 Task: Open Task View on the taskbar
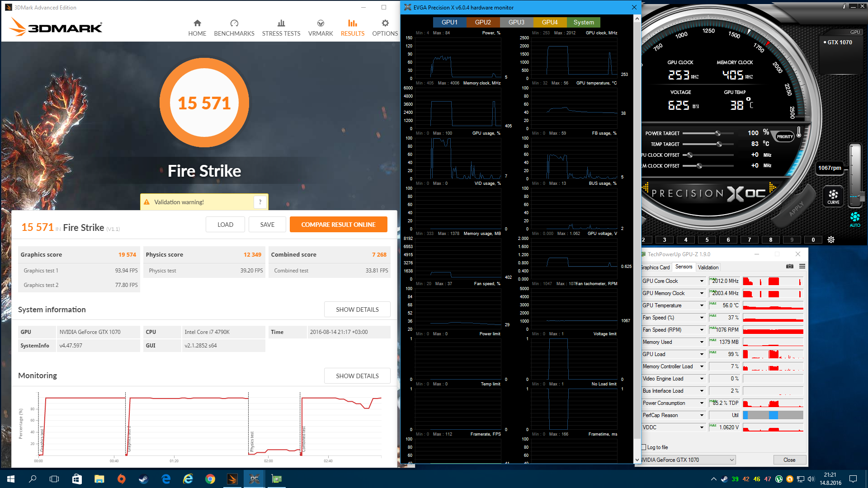(x=54, y=479)
